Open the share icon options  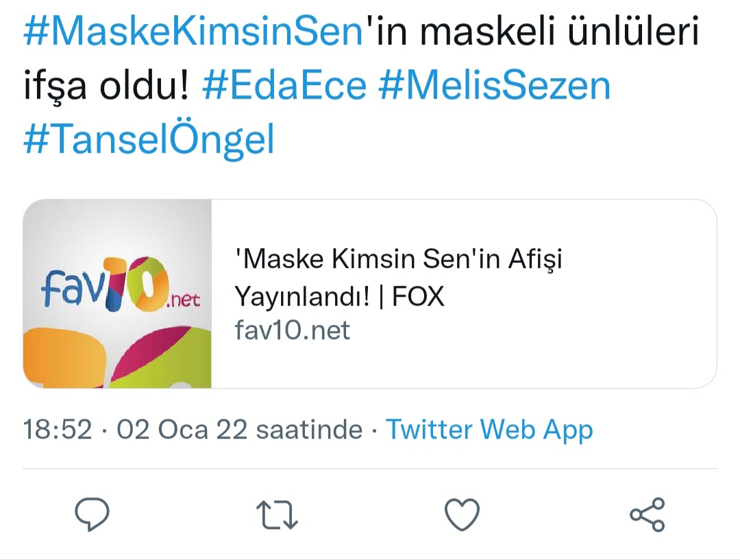[647, 515]
